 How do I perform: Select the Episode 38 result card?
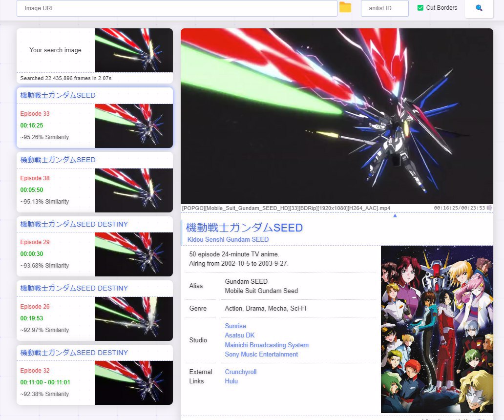pos(95,182)
